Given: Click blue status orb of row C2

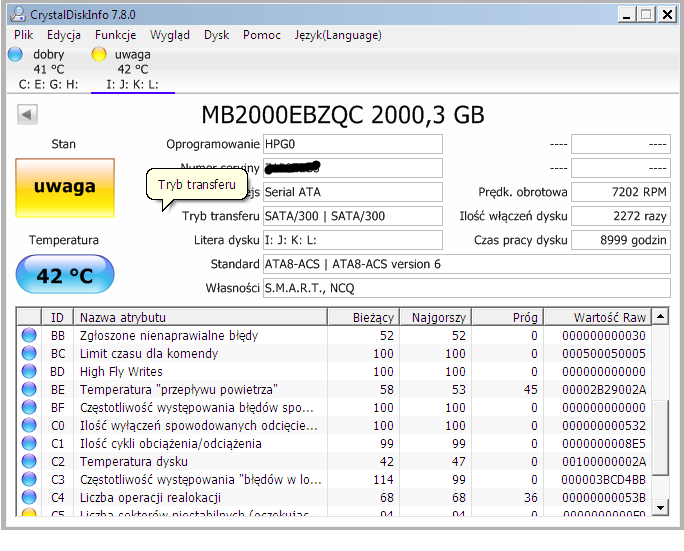Looking at the screenshot, I should (29, 461).
